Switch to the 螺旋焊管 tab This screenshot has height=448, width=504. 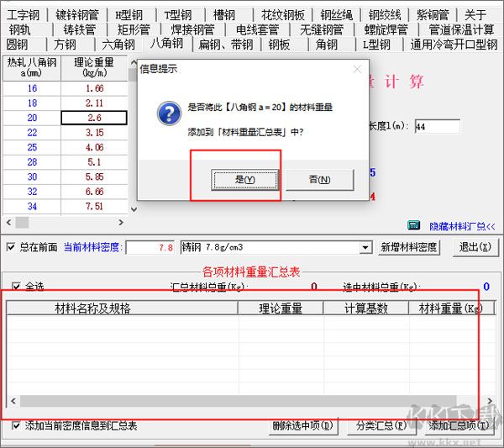point(386,30)
